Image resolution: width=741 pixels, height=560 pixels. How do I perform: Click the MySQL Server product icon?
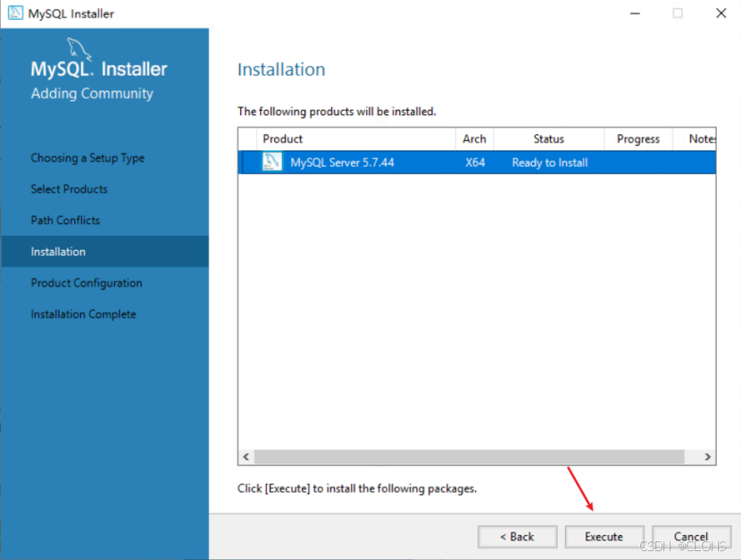coord(271,162)
